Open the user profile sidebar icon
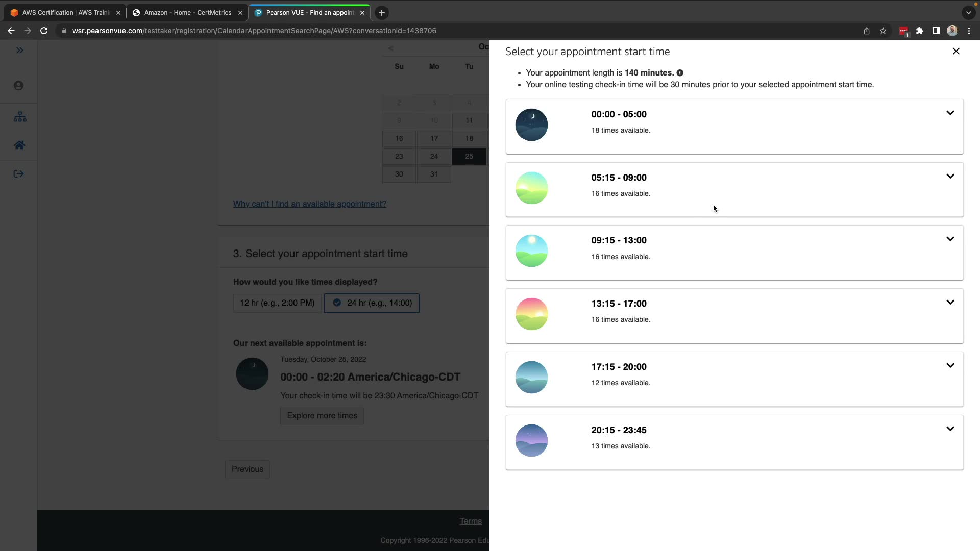Viewport: 980px width, 551px height. pos(18,86)
